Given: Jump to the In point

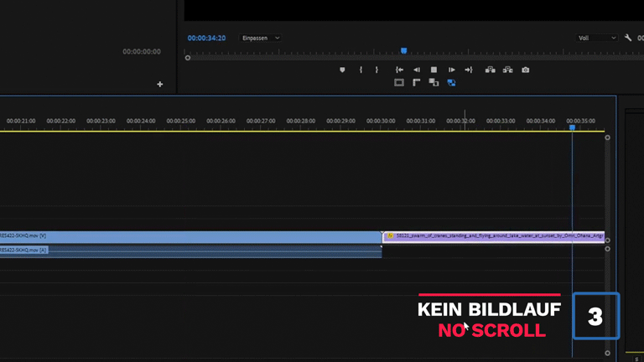Looking at the screenshot, I should tap(399, 70).
